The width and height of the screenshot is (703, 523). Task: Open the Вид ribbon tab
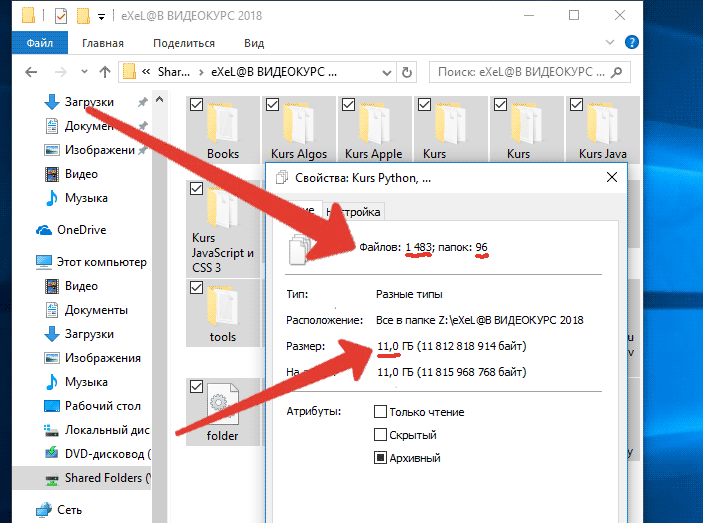254,43
